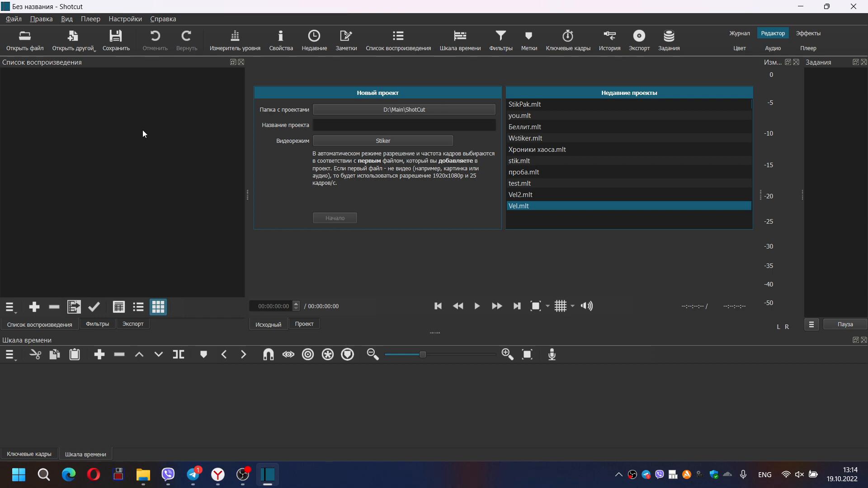Image resolution: width=868 pixels, height=488 pixels.
Task: Click the Пауза jobs button
Action: pyautogui.click(x=844, y=324)
